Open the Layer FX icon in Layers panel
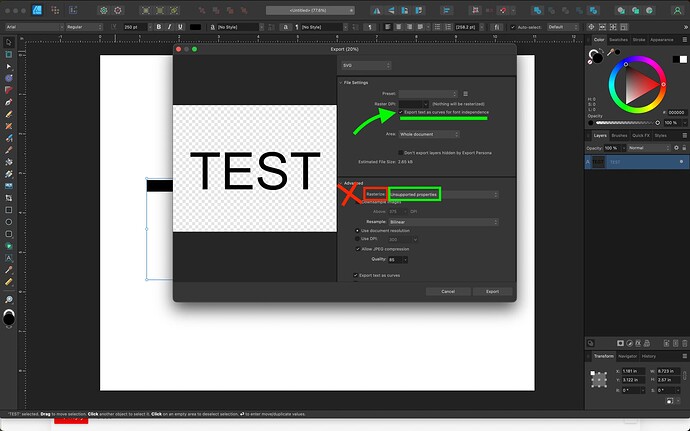This screenshot has height=431, width=690. click(638, 343)
